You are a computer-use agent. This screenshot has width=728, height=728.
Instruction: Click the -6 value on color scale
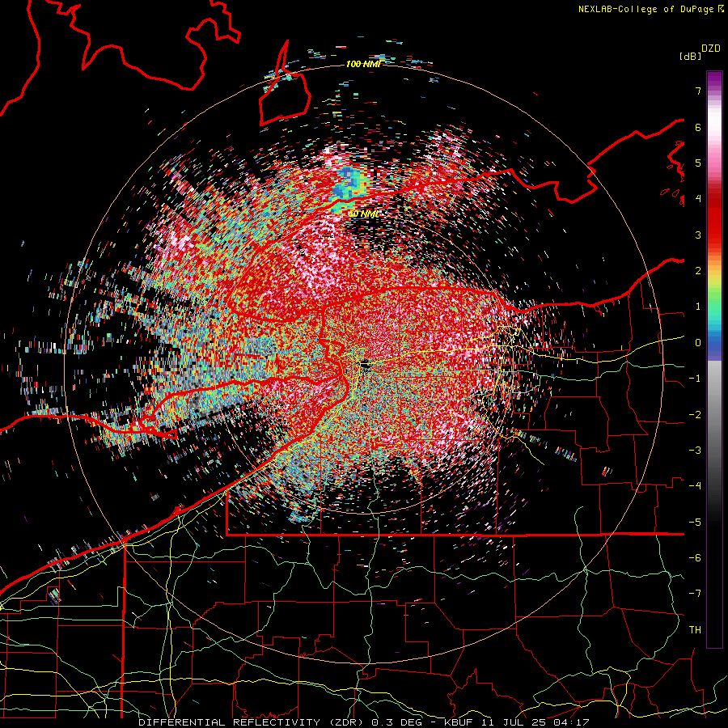[695, 558]
